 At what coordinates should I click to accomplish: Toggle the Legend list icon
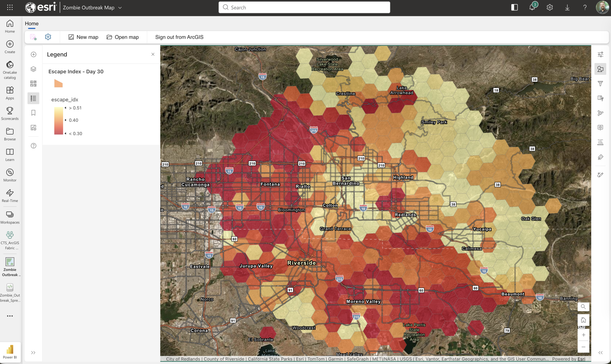coord(33,98)
